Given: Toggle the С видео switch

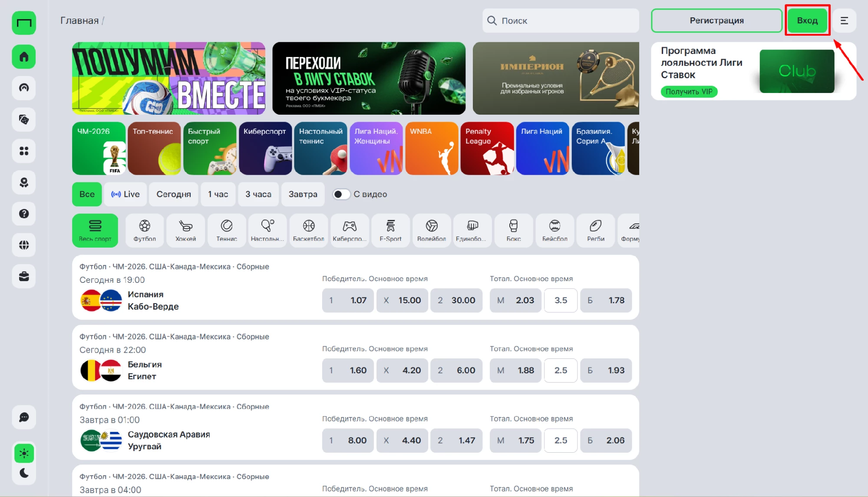Looking at the screenshot, I should 341,194.
